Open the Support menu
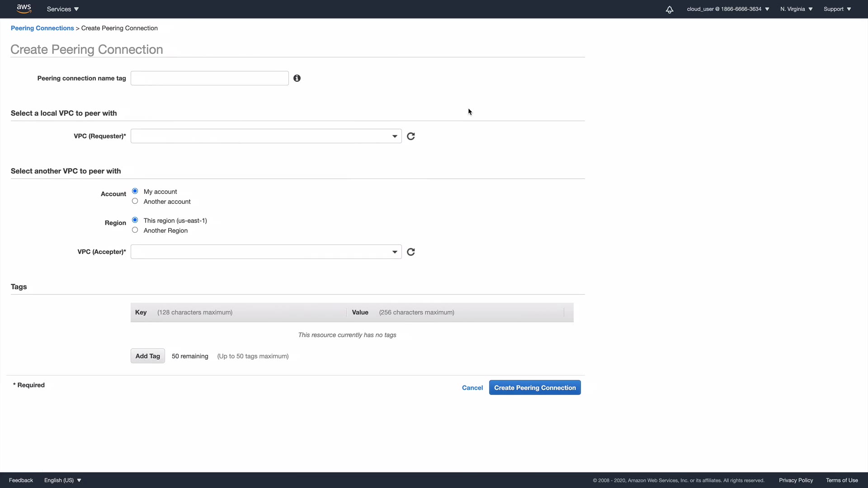 tap(837, 9)
